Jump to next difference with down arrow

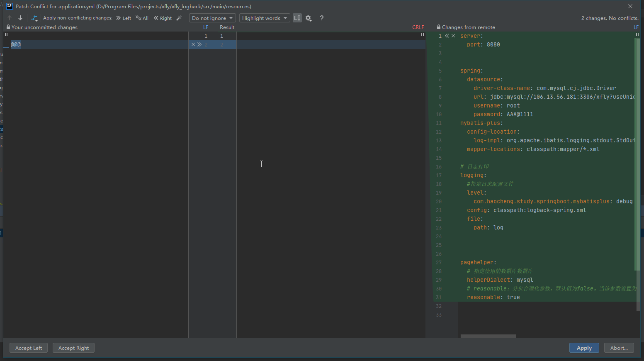pos(20,18)
